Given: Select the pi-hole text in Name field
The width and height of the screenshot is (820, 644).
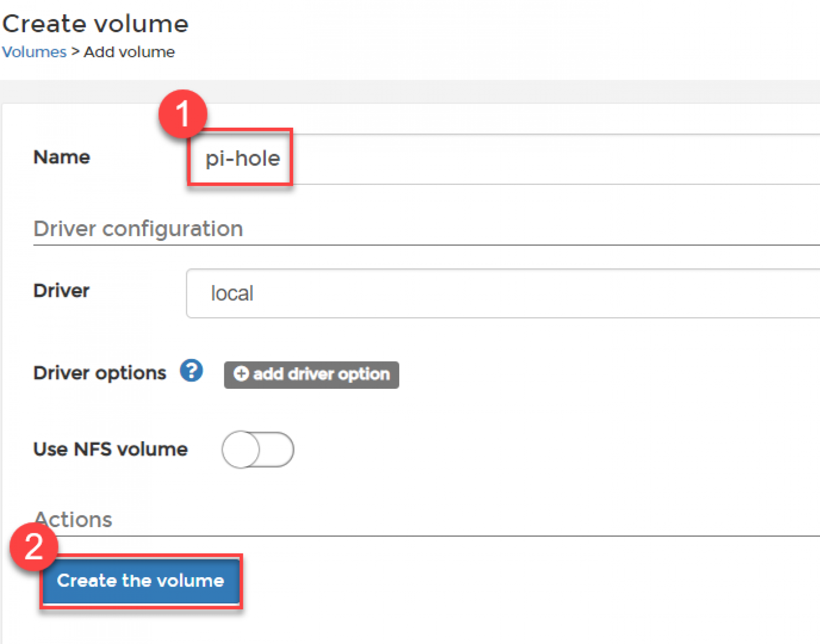Looking at the screenshot, I should pos(243,158).
